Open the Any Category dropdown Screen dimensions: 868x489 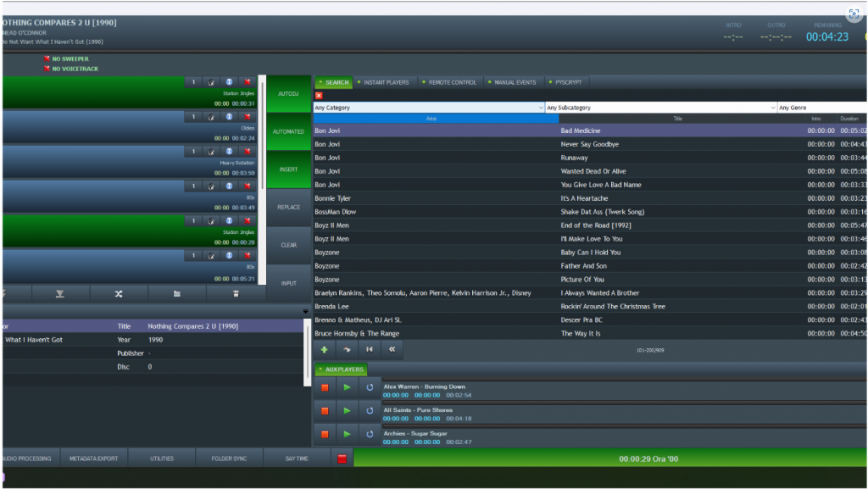[429, 108]
